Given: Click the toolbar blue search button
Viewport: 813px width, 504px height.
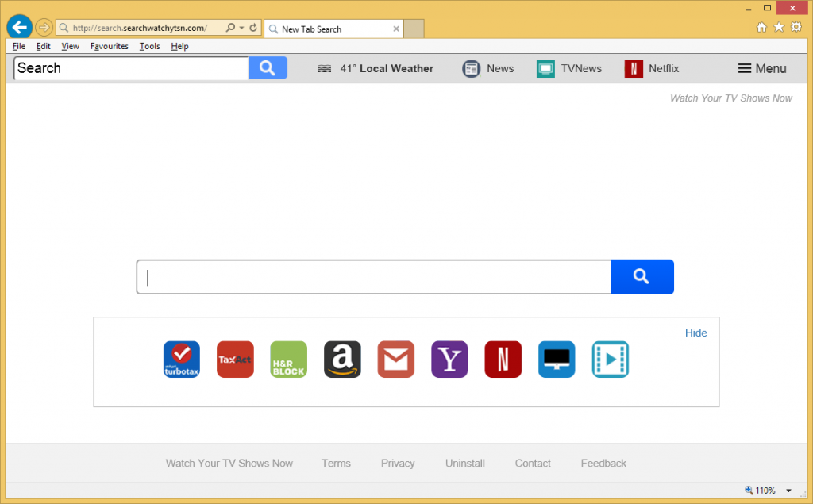Looking at the screenshot, I should (x=268, y=68).
